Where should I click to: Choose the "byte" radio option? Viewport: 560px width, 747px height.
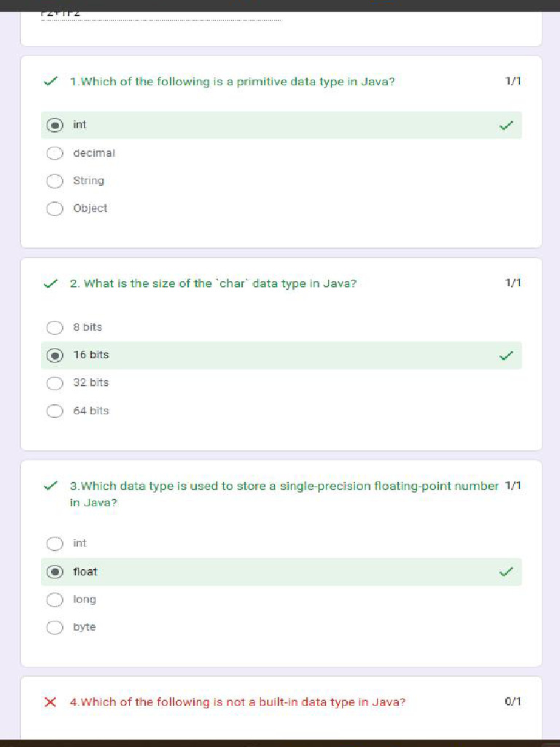pos(55,627)
